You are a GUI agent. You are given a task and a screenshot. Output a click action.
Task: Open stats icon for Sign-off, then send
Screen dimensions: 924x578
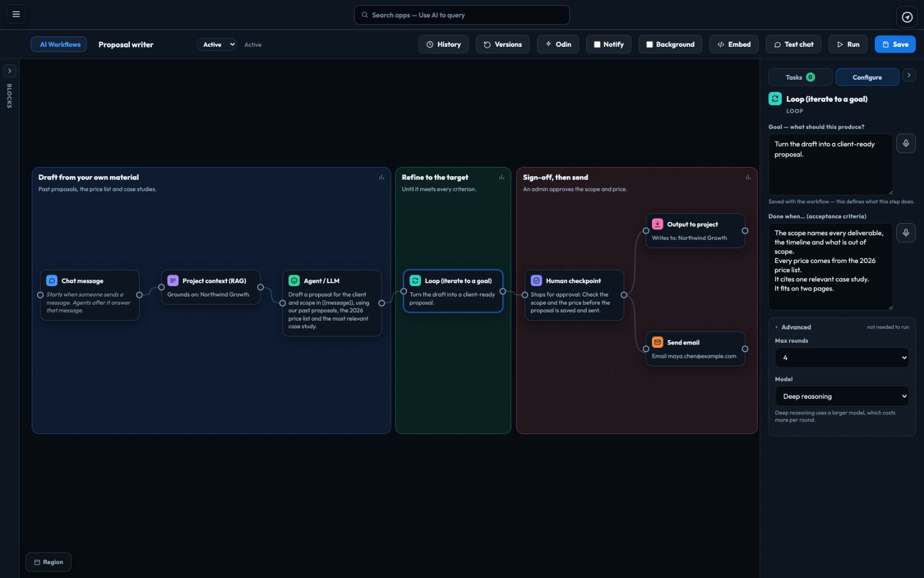[x=748, y=177]
